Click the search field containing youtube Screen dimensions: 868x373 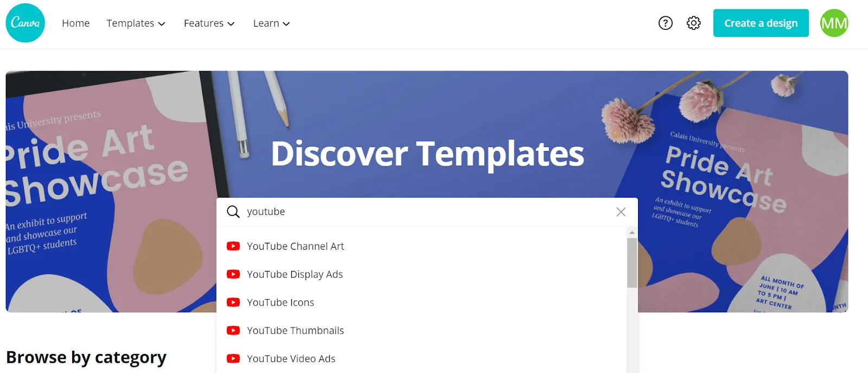(427, 212)
